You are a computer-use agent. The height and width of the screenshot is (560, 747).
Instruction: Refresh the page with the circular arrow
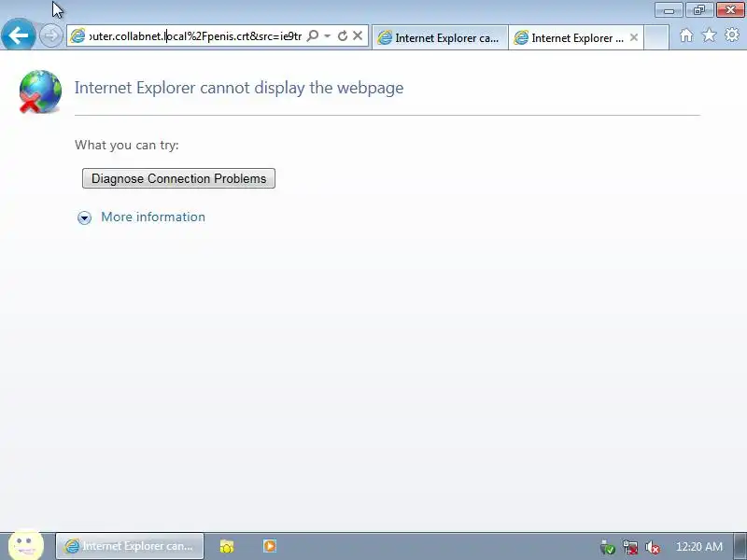(343, 35)
